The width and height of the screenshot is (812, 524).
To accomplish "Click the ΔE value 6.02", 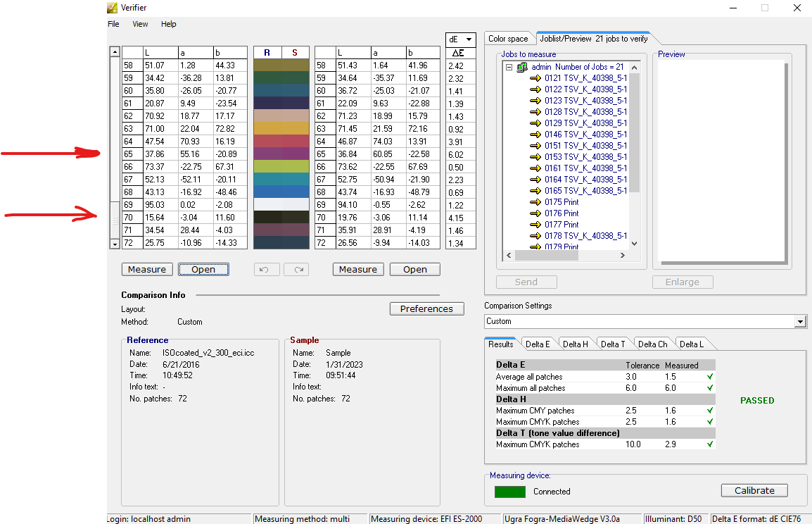I will pos(456,154).
